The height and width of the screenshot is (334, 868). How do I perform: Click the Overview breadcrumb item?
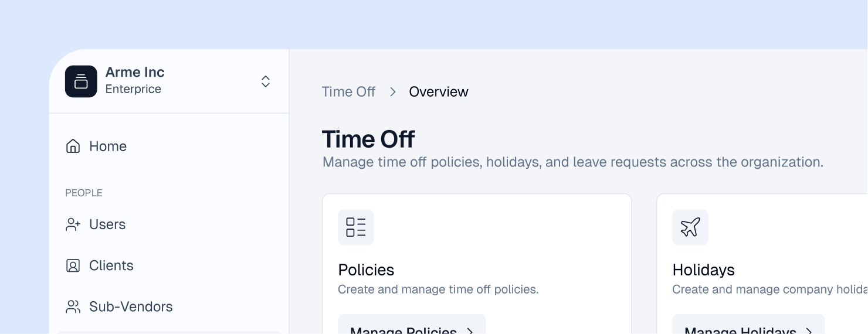(x=439, y=92)
